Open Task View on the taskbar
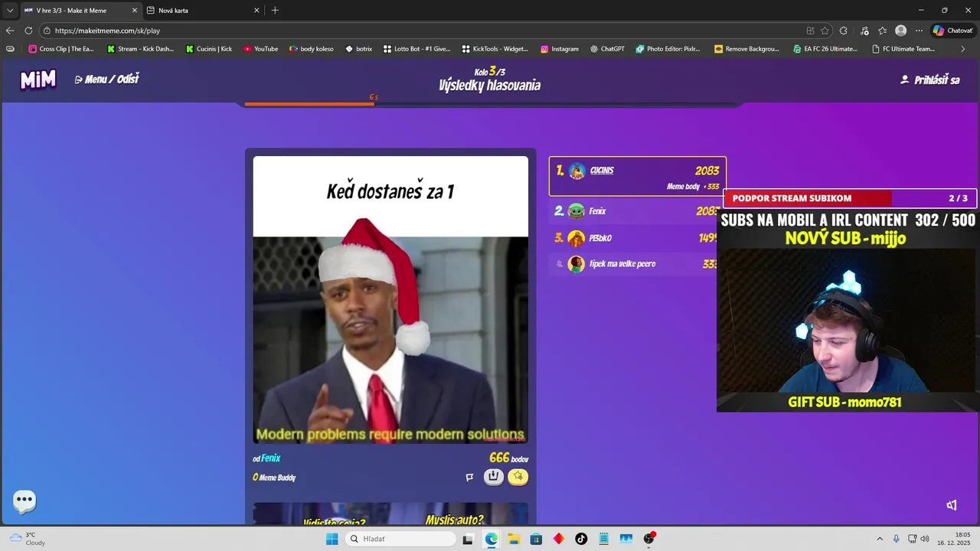The height and width of the screenshot is (551, 980). click(468, 539)
